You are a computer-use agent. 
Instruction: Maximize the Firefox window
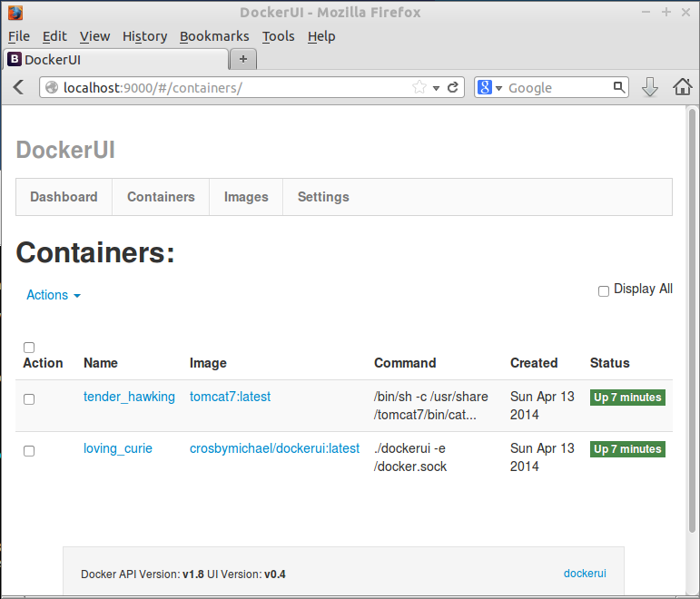click(x=666, y=12)
